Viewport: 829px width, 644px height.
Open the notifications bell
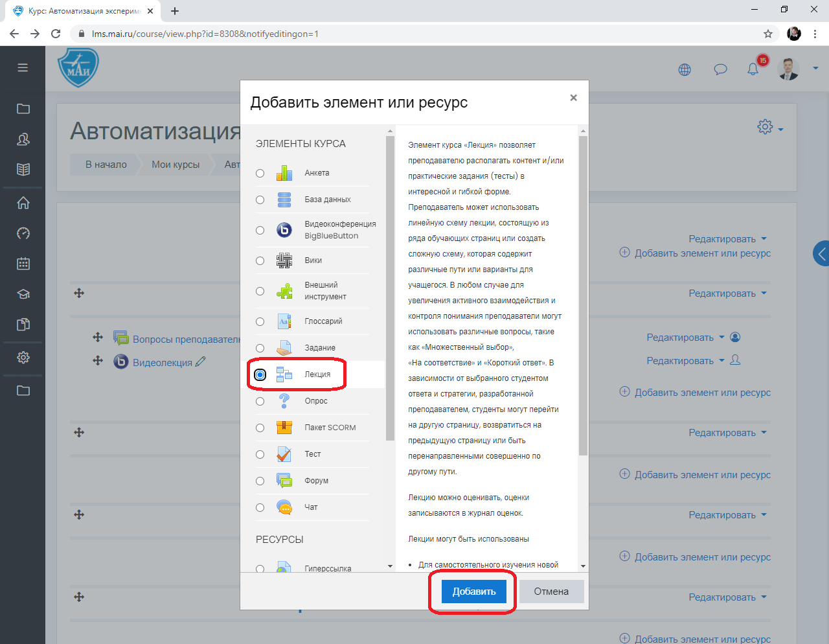tap(753, 69)
